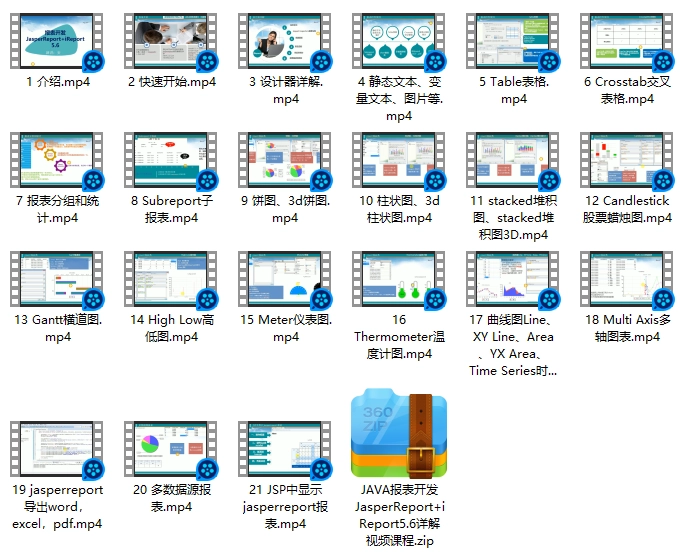
Task: Click the label 14 High Low高低图.mp4
Action: coord(171,328)
